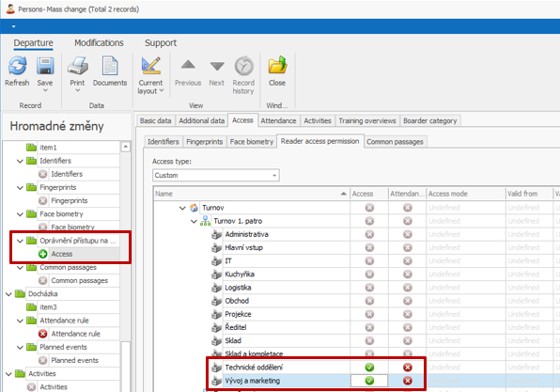Click the Turnov site icon in grid
Viewport: 560px width, 392px height.
pos(194,208)
